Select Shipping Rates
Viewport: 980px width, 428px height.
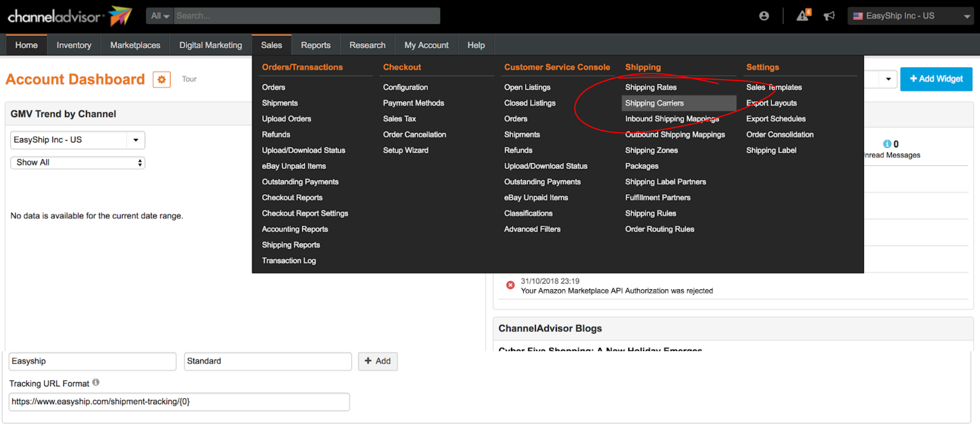[x=650, y=87]
